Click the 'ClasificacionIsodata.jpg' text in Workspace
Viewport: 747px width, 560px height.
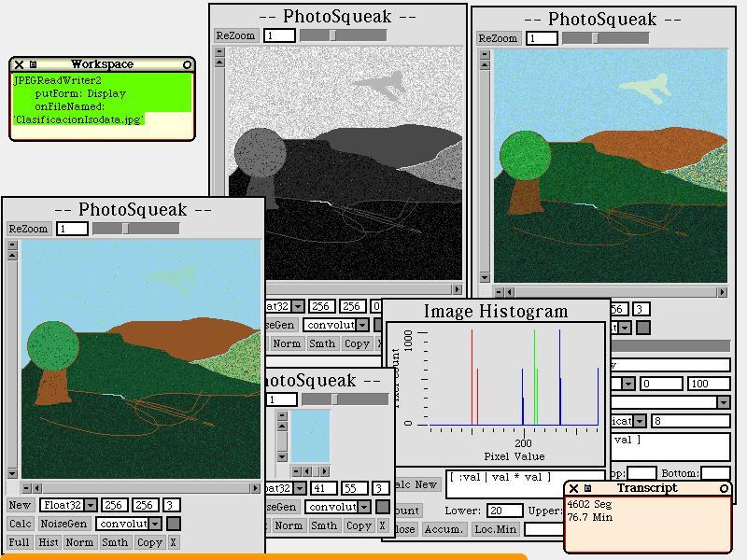78,119
